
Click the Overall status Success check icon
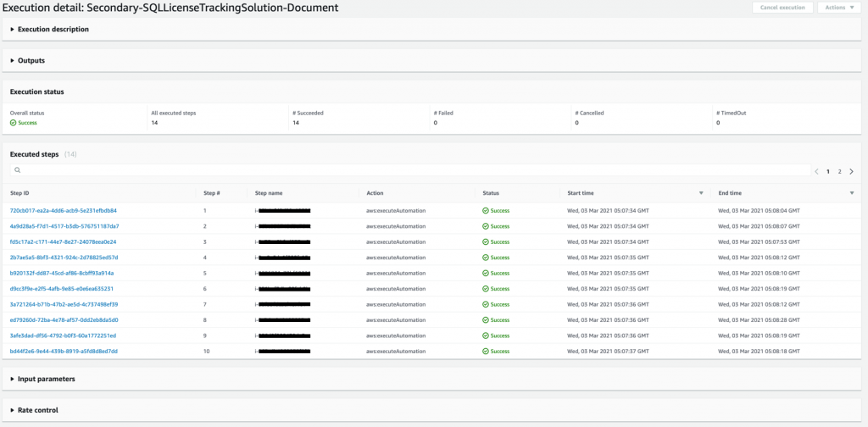pyautogui.click(x=14, y=123)
